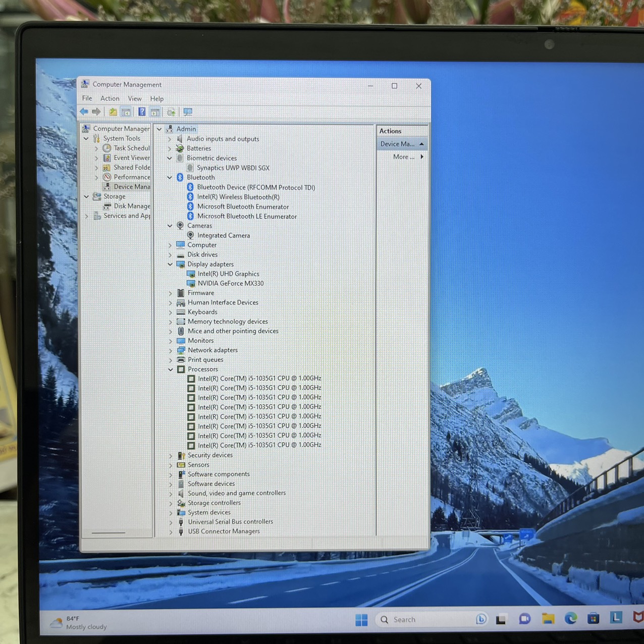
Task: Click the Sound, video and game controllers icon
Action: (181, 493)
